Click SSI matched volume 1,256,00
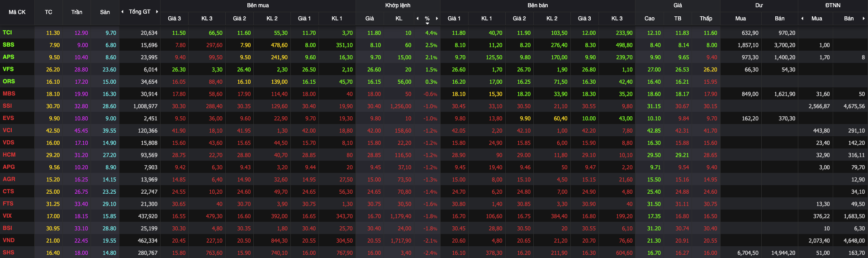Image resolution: width=868 pixels, height=258 pixels. click(401, 106)
